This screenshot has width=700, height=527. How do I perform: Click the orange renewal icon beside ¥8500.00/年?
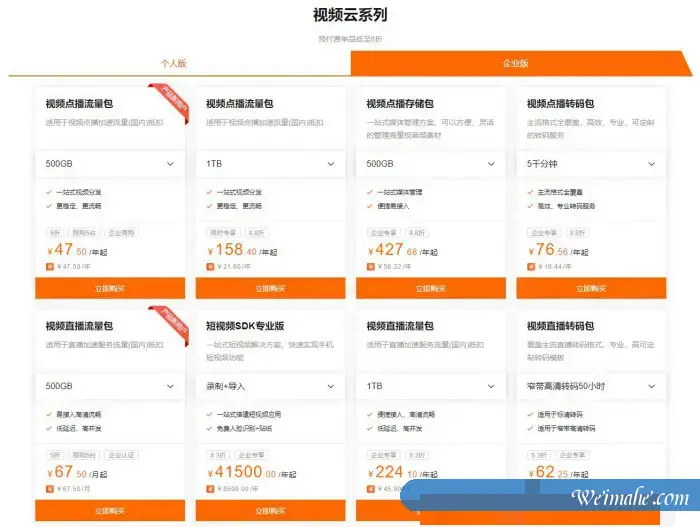pyautogui.click(x=210, y=489)
